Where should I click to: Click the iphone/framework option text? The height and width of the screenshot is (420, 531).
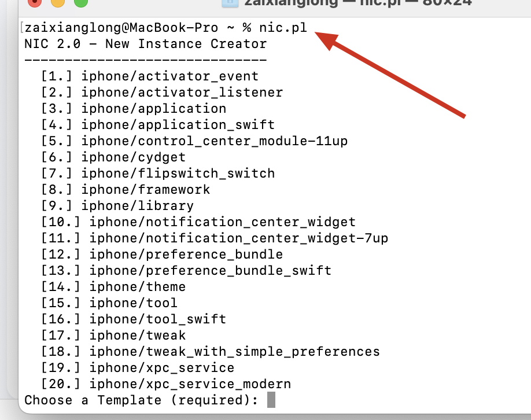[x=146, y=190]
